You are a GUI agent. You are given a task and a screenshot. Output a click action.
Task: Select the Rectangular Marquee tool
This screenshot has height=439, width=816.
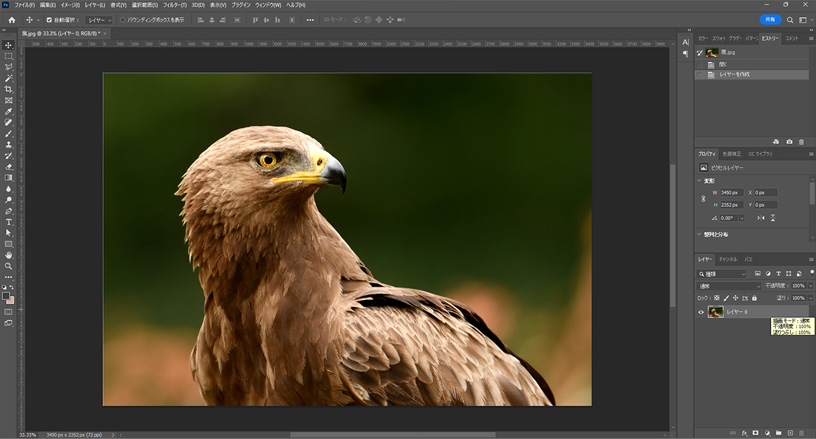pos(8,56)
